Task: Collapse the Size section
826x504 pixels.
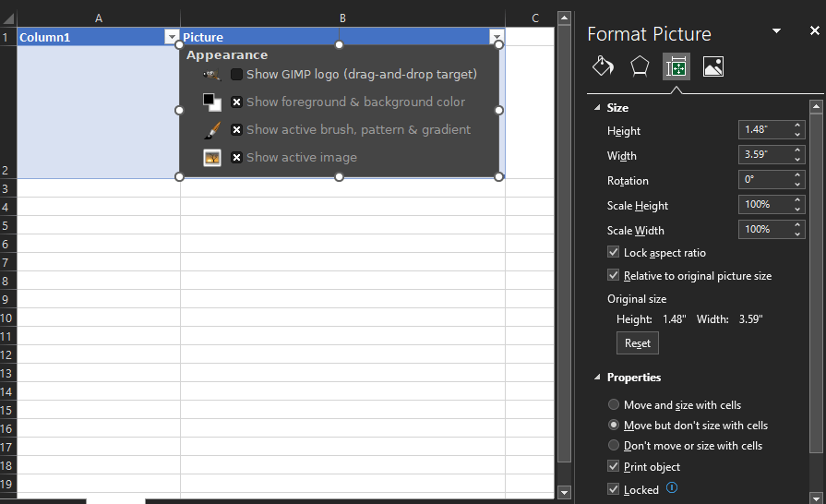Action: coord(597,107)
